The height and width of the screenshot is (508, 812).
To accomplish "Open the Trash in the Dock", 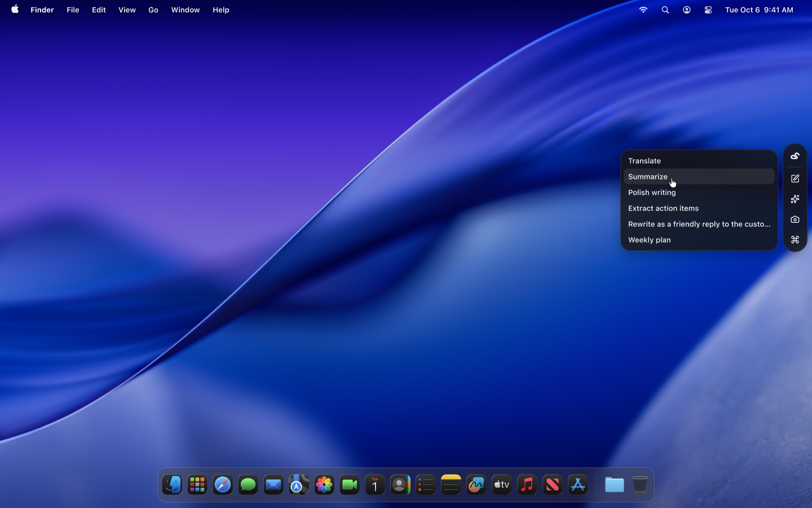I will (640, 485).
